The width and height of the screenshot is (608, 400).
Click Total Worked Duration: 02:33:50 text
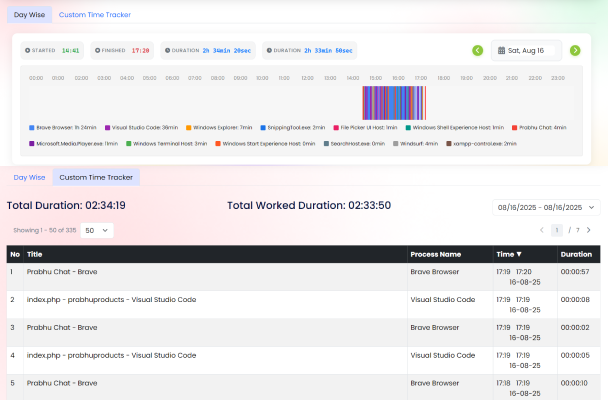point(309,205)
